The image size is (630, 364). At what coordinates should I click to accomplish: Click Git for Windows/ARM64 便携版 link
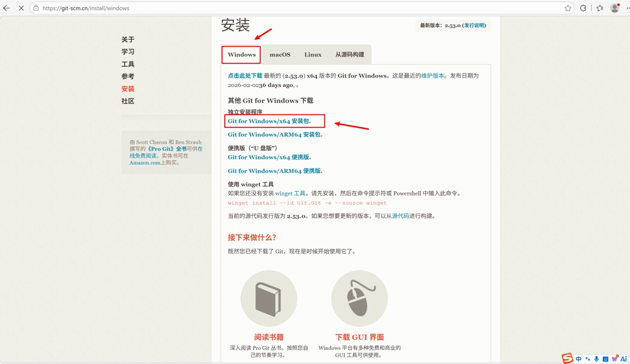coord(274,171)
